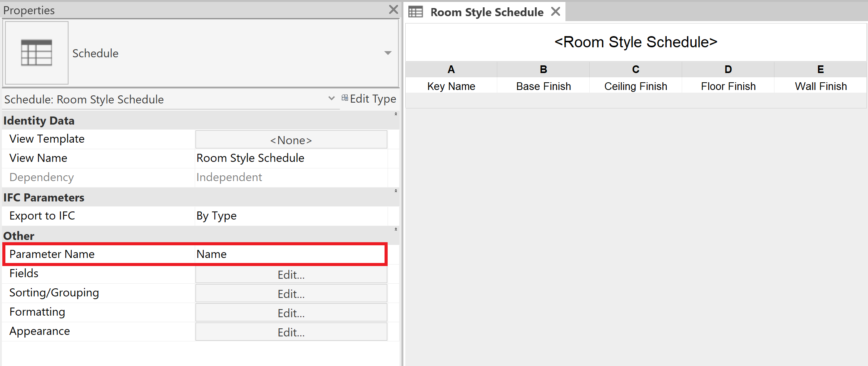Close the Properties panel

coord(393,9)
